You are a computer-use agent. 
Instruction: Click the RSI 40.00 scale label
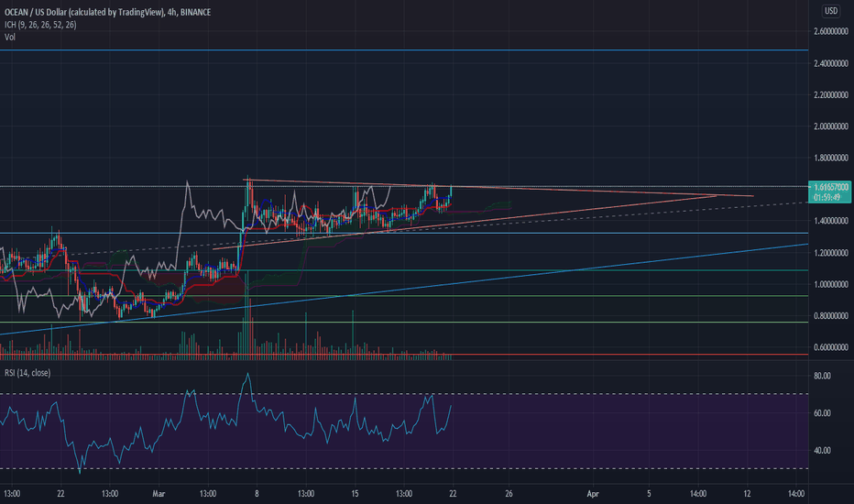823,451
